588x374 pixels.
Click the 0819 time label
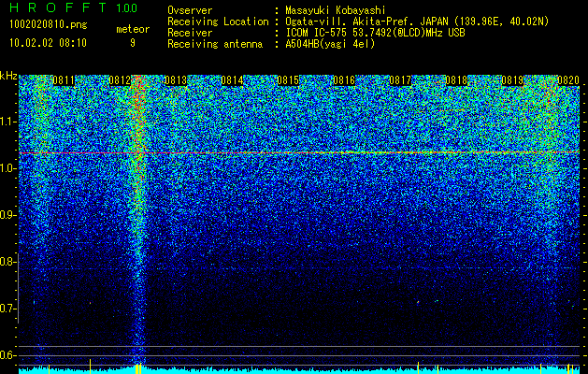pos(512,79)
